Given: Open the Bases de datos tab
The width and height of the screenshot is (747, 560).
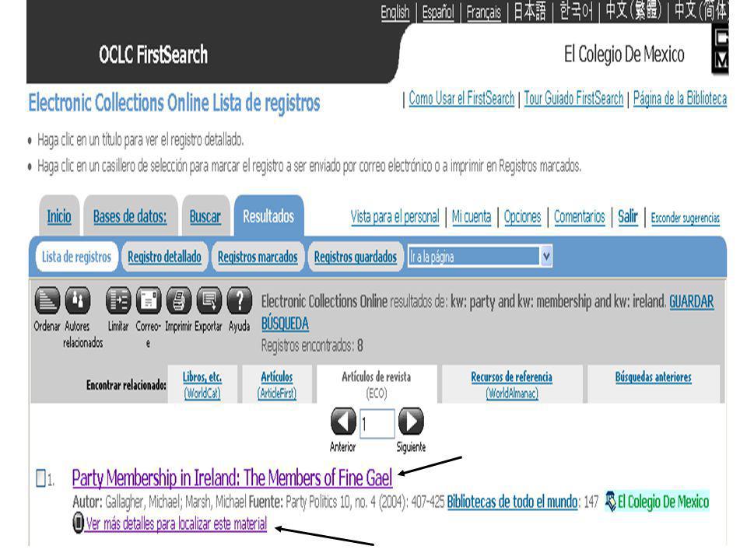Looking at the screenshot, I should pos(130,216).
